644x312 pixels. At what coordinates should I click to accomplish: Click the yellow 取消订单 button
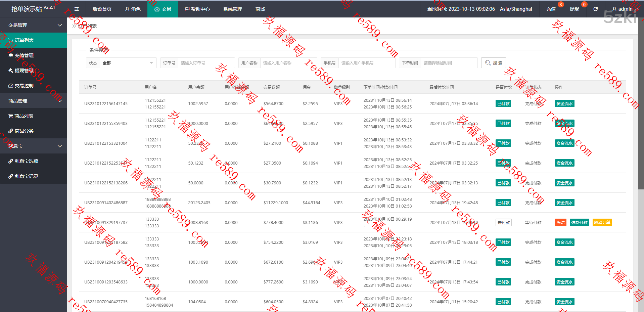(602, 223)
